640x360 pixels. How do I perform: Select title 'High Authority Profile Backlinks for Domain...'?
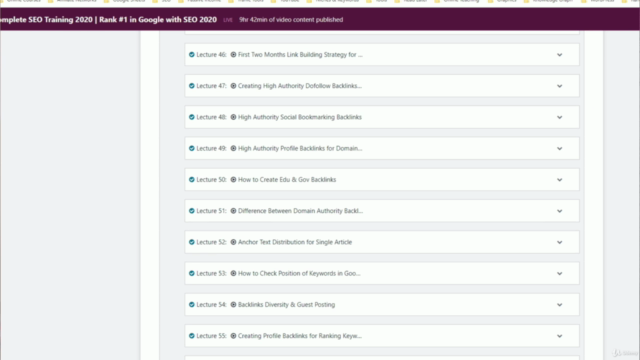coord(300,148)
